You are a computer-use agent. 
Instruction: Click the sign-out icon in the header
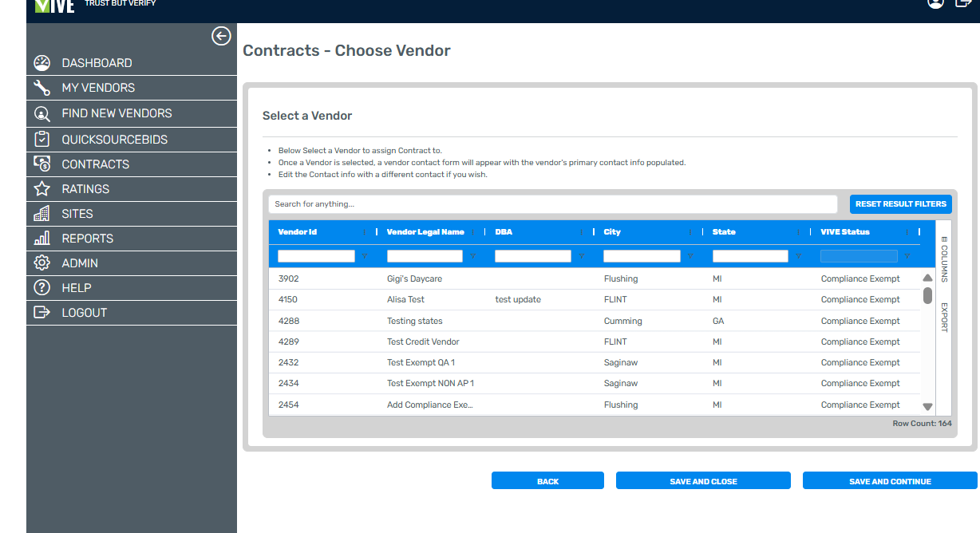click(962, 3)
